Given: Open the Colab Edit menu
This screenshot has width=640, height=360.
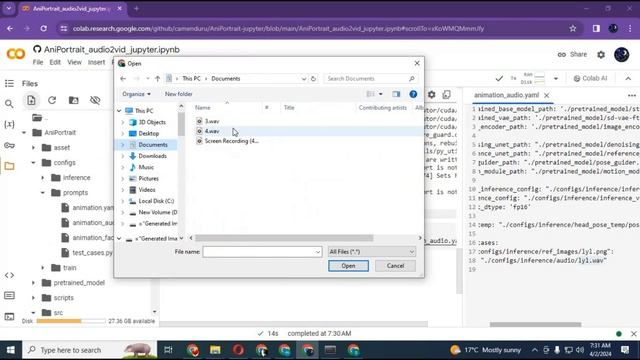Looking at the screenshot, I should pyautogui.click(x=55, y=62).
